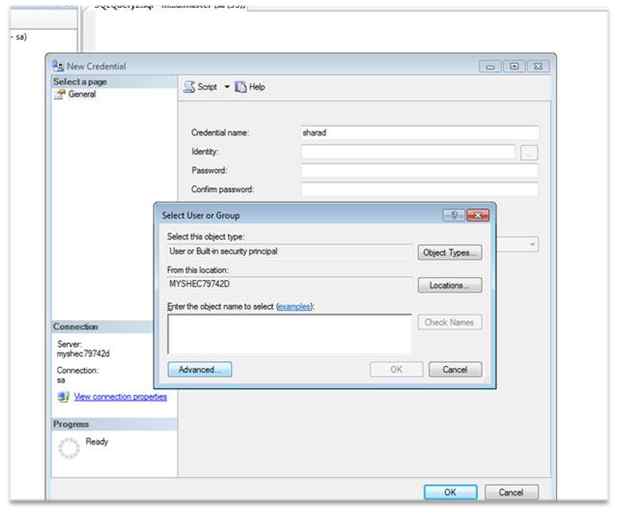Screen dimensions: 618x514
Task: Click the myshec79742d server name text
Action: coord(83,354)
